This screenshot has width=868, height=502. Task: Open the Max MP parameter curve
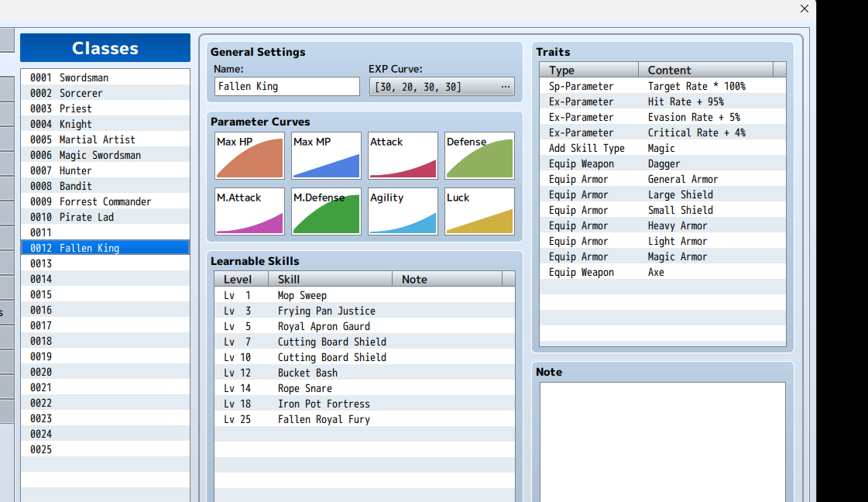tap(326, 156)
